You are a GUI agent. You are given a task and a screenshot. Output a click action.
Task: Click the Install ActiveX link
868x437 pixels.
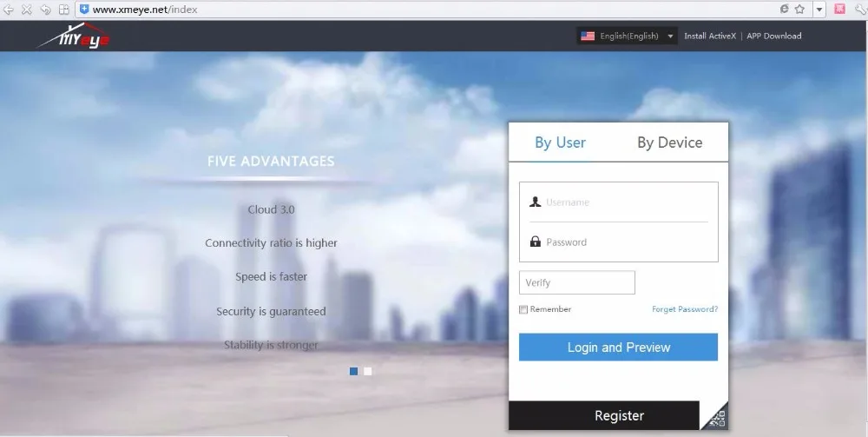coord(709,36)
